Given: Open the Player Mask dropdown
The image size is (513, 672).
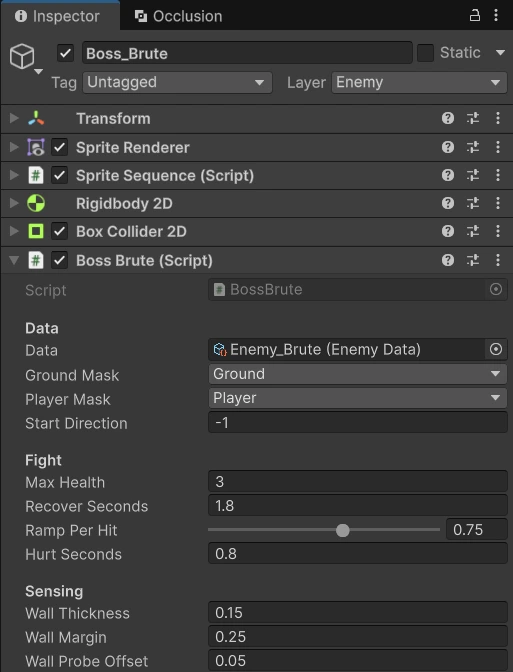Looking at the screenshot, I should [x=357, y=398].
